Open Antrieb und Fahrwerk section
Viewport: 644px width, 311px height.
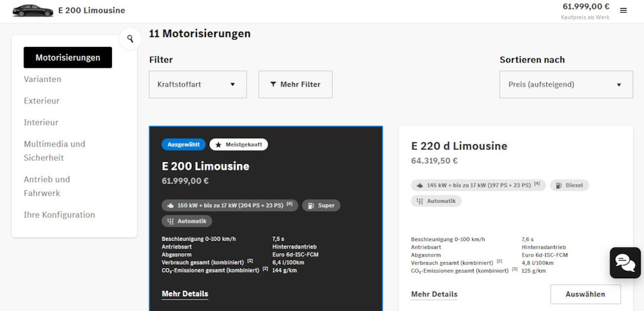pos(47,186)
